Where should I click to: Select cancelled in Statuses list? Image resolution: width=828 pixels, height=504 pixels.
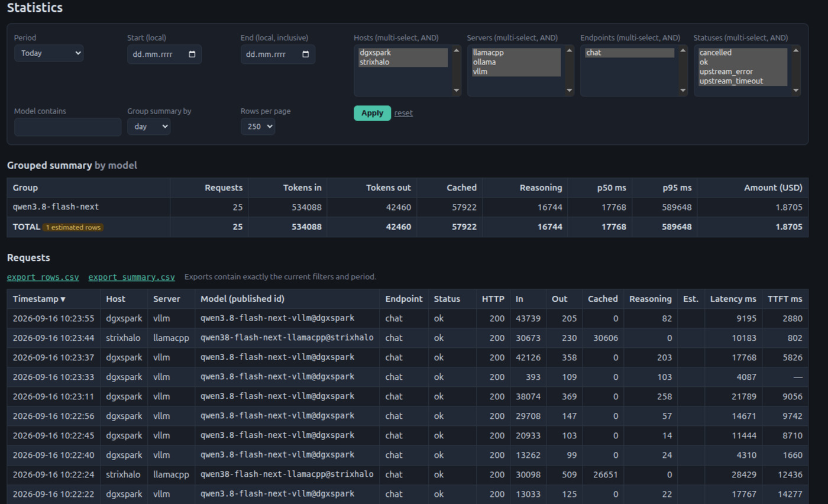click(x=742, y=53)
